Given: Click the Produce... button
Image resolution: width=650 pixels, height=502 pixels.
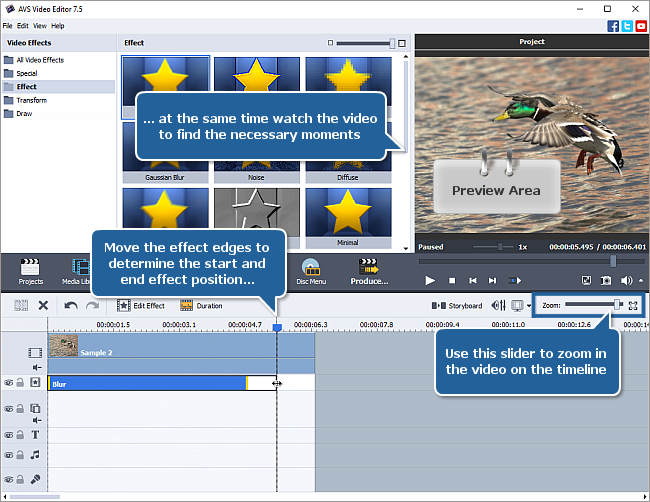Looking at the screenshot, I should click(369, 272).
